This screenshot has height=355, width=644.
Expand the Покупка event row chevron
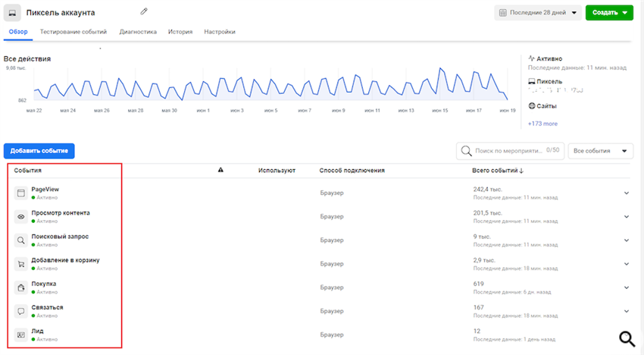(627, 287)
